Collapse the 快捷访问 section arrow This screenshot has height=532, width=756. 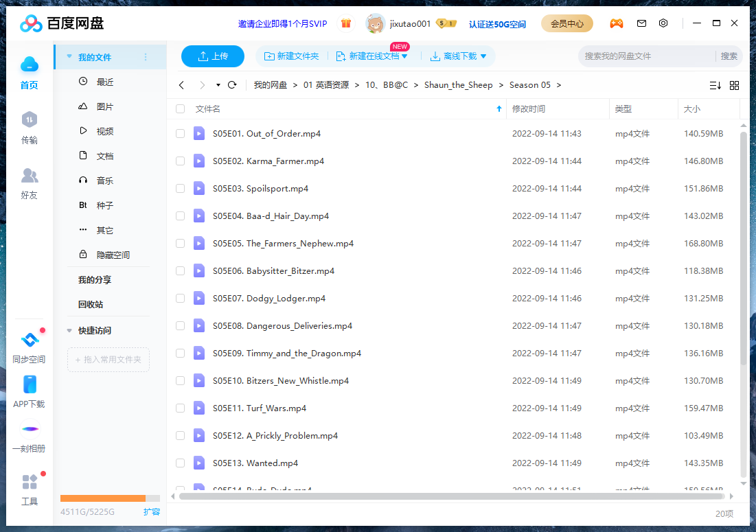coord(69,331)
